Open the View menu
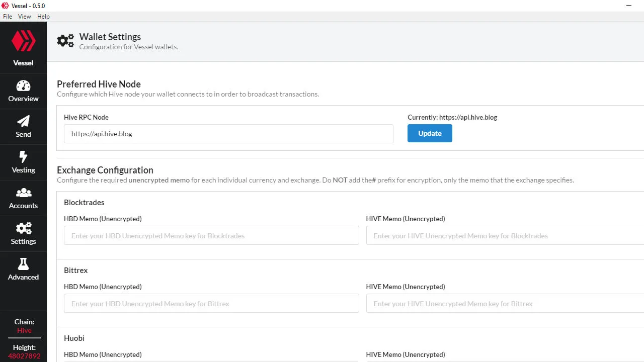The image size is (644, 362). tap(25, 17)
